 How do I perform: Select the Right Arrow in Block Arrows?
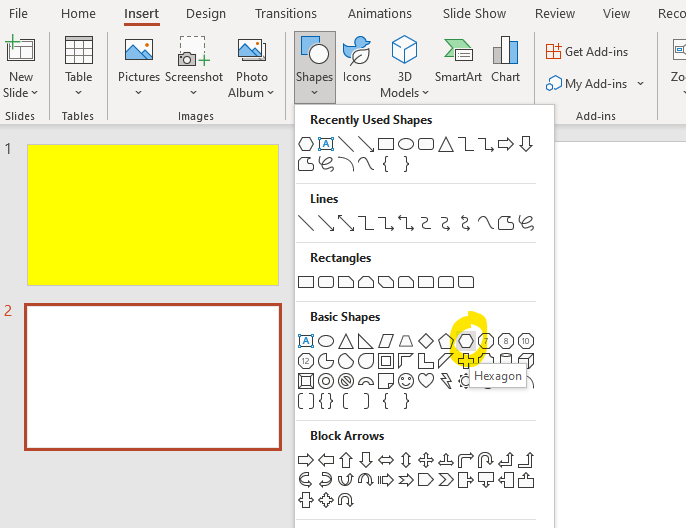(x=307, y=460)
